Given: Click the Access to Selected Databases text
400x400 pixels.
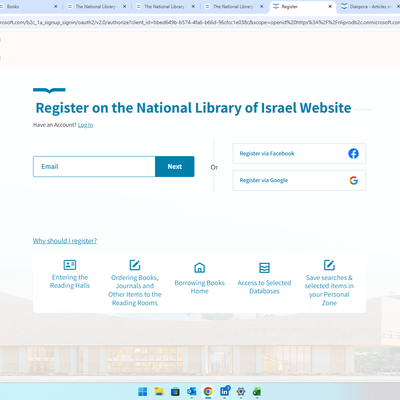Looking at the screenshot, I should click(264, 287).
